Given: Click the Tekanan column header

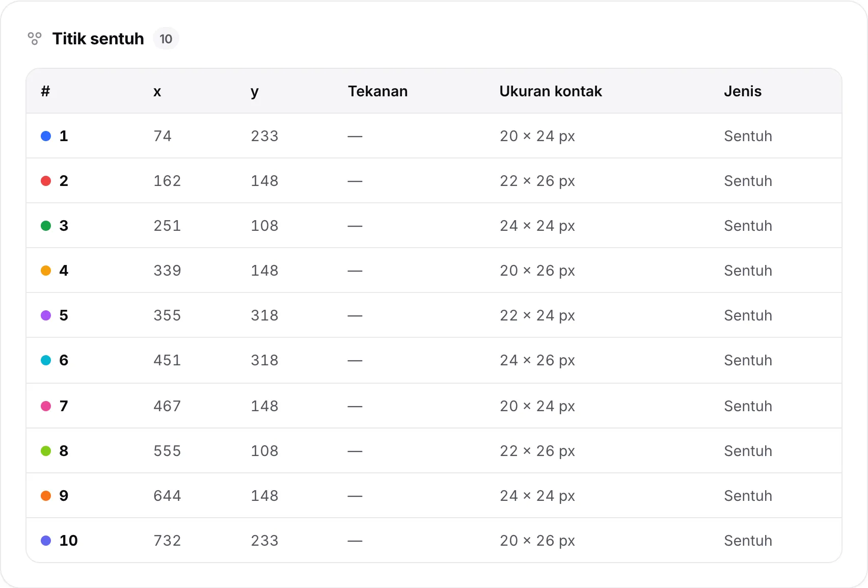Looking at the screenshot, I should click(x=378, y=91).
